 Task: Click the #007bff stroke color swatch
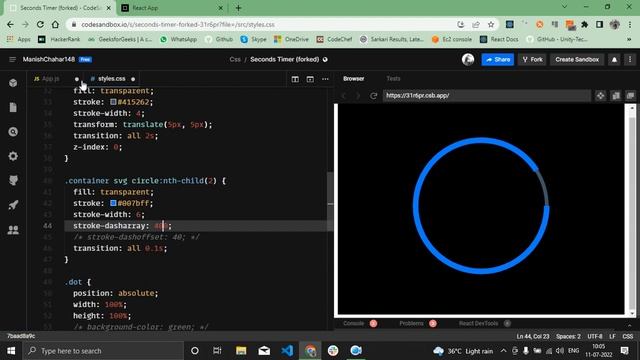(113, 203)
